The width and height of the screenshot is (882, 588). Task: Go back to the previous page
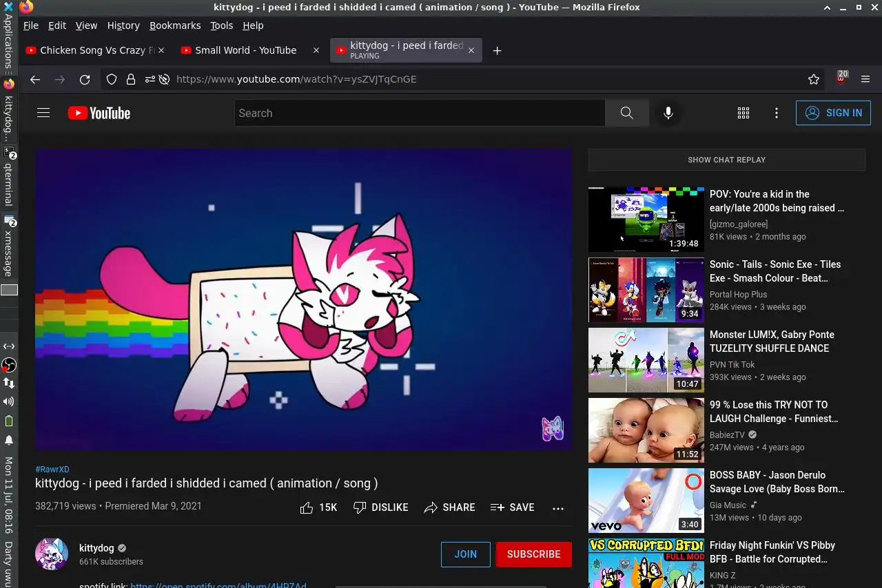click(x=35, y=79)
